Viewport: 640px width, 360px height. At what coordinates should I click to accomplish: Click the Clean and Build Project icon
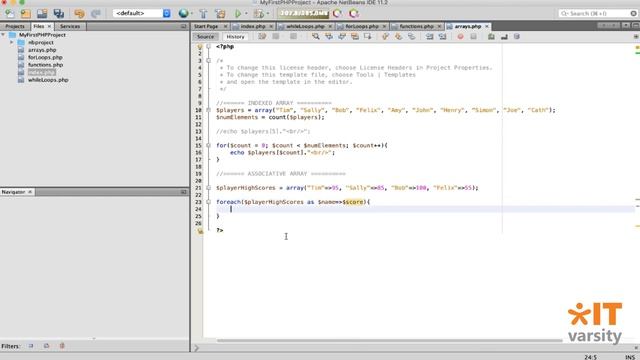pyautogui.click(x=220, y=13)
